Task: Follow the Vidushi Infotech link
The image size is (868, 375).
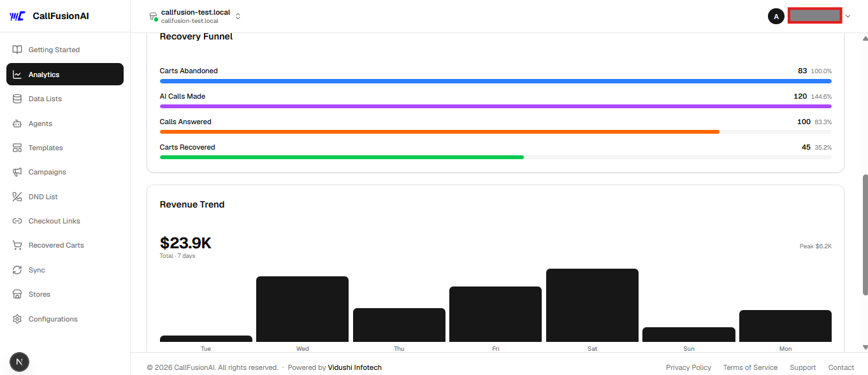Action: [x=355, y=367]
